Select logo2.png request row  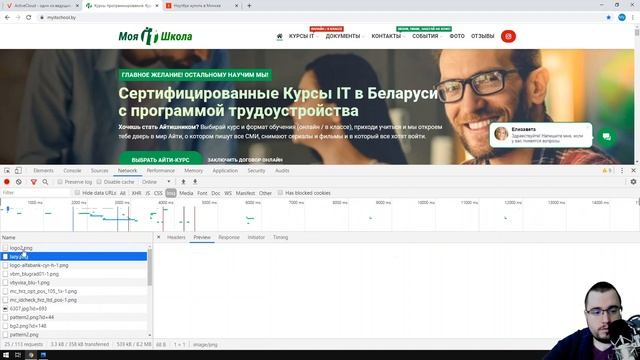point(74,248)
